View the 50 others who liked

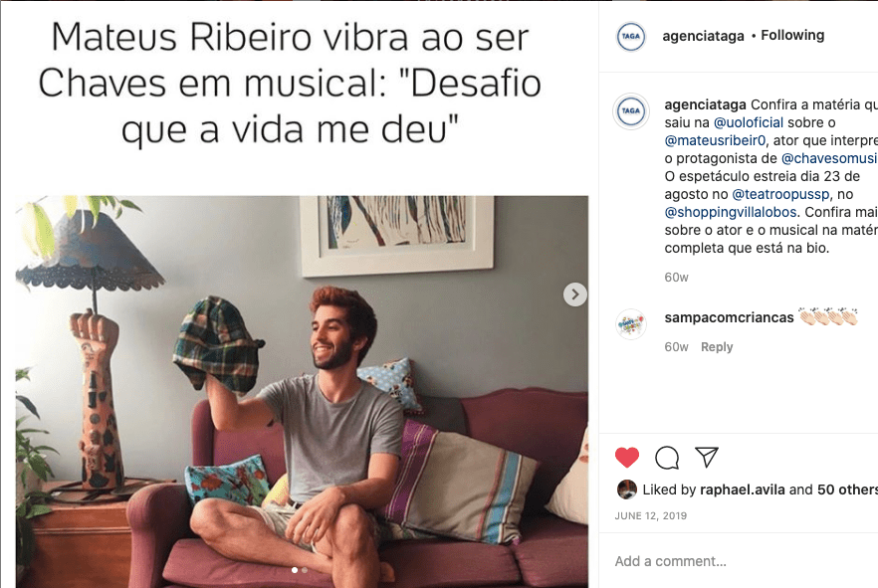[x=847, y=490]
